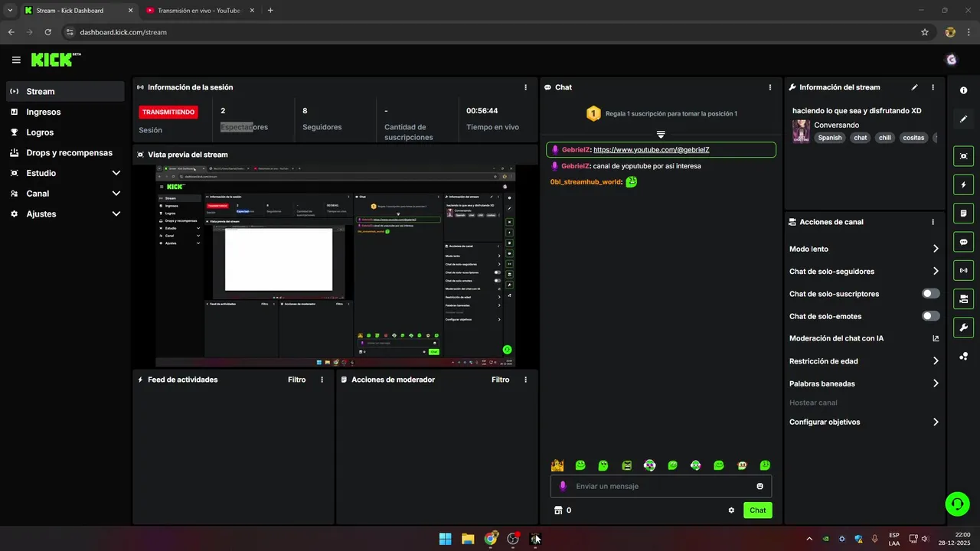This screenshot has height=551, width=980.
Task: Toggle Chat de solo-suscriptores switch
Action: (931, 294)
